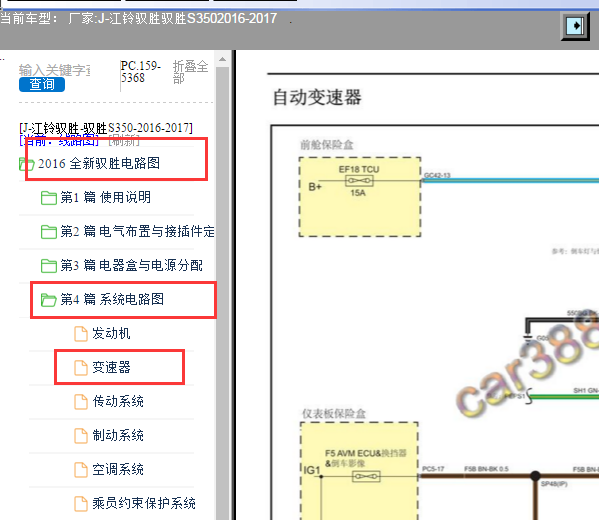Open the 制动系统 document
This screenshot has height=520, width=599.
[118, 436]
